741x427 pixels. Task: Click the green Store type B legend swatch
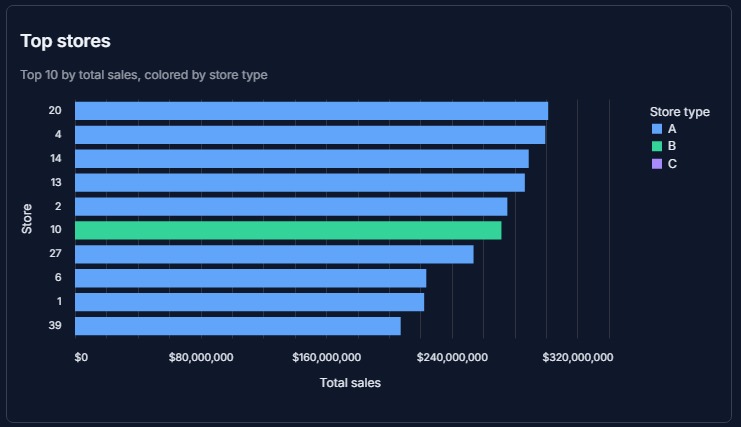click(x=656, y=146)
